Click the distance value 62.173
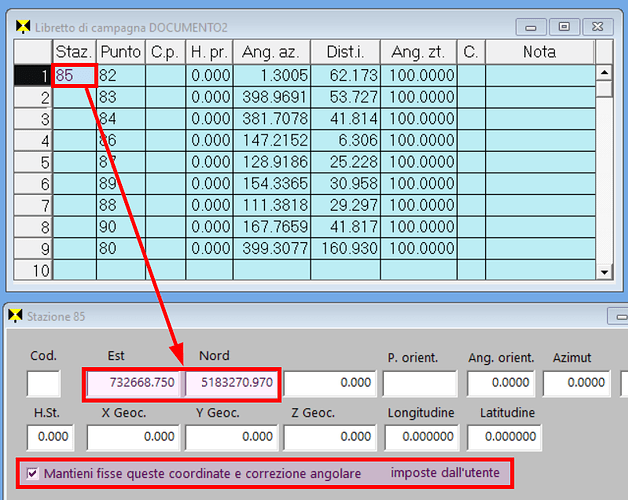This screenshot has width=628, height=500. [x=346, y=75]
